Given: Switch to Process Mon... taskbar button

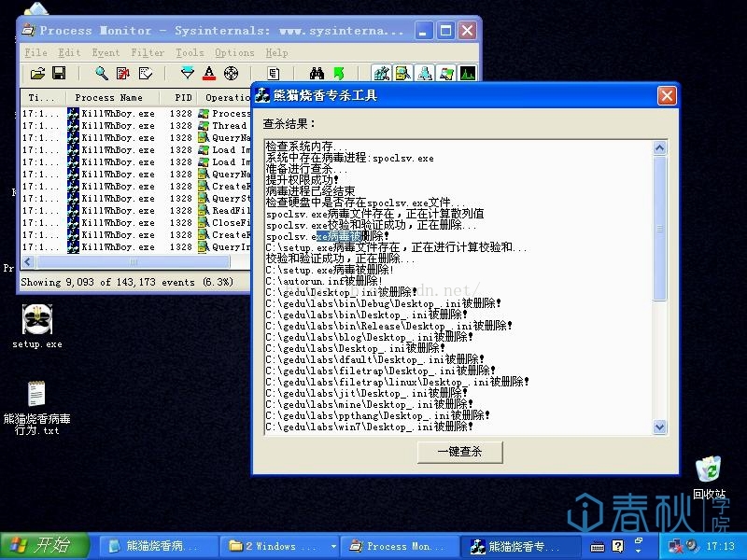Looking at the screenshot, I should tap(401, 546).
